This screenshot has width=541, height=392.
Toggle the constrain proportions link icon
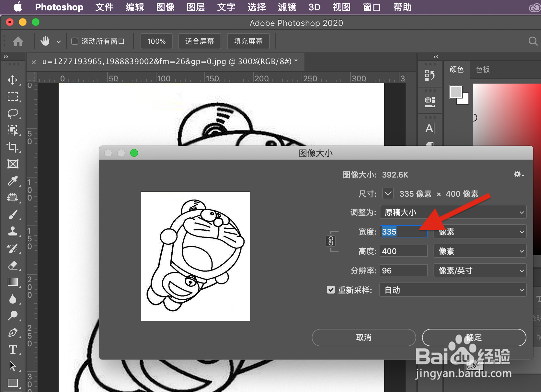click(x=331, y=241)
